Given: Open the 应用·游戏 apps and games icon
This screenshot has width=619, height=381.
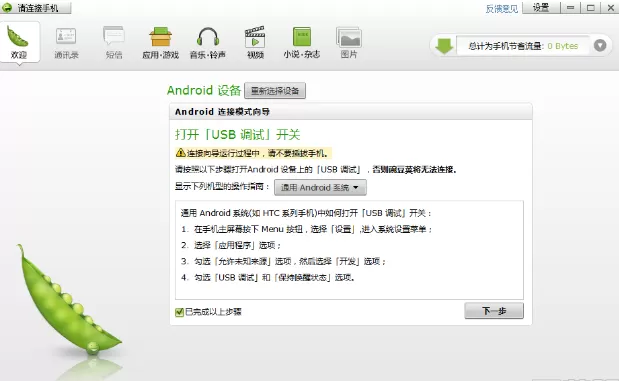Looking at the screenshot, I should 160,42.
